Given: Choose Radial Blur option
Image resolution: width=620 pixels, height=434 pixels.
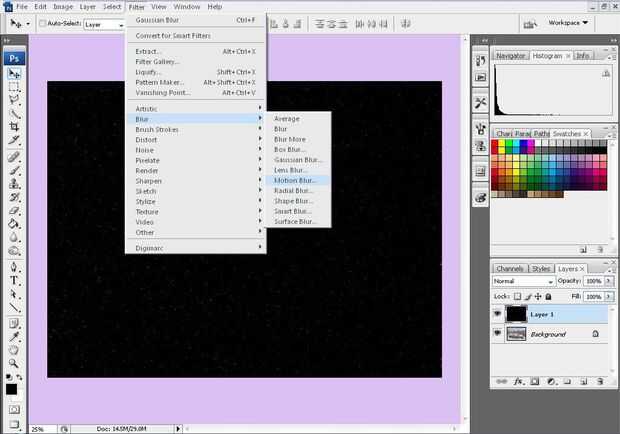Looking at the screenshot, I should pos(297,191).
